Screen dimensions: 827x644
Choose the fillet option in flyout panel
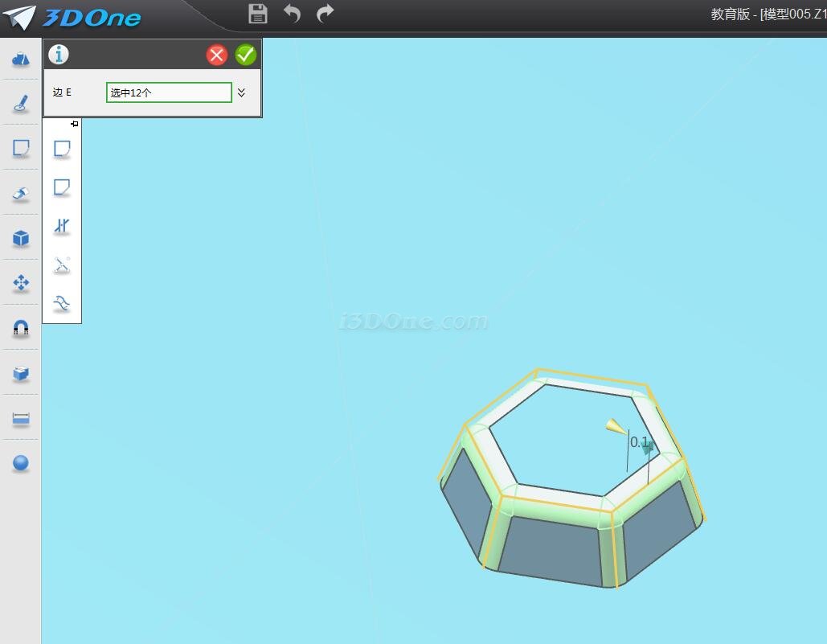coord(62,149)
